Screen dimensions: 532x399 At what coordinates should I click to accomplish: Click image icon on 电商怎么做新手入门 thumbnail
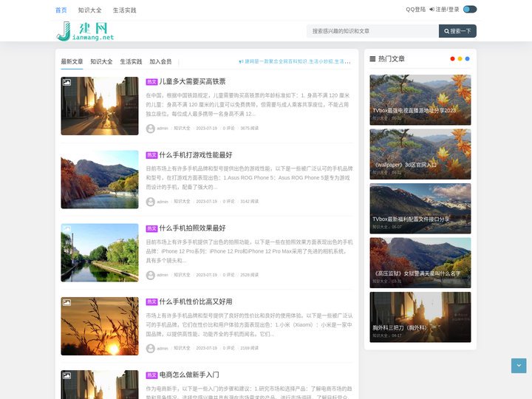tap(66, 375)
